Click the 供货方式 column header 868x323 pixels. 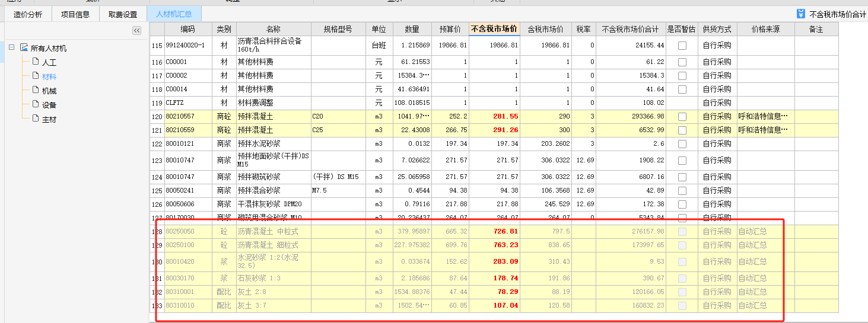click(717, 29)
